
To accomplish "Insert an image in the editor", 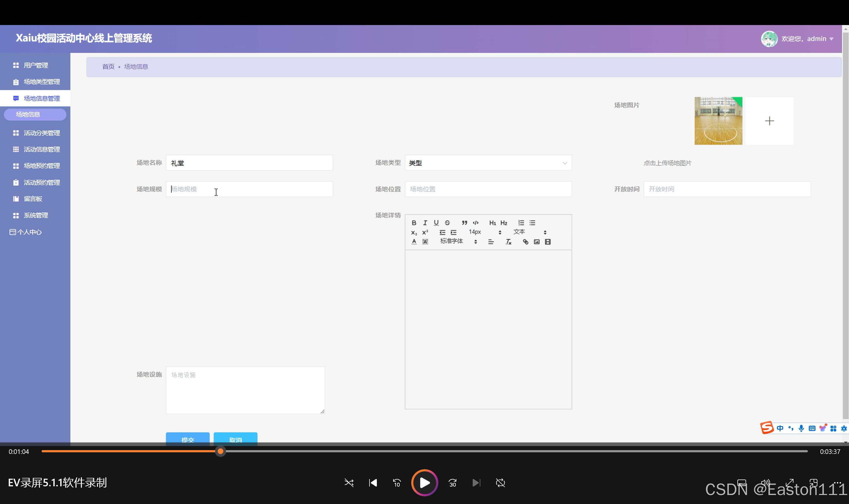I will click(537, 242).
